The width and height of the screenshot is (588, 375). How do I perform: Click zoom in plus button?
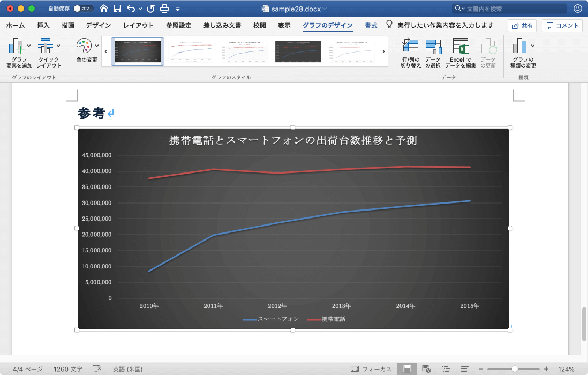[x=546, y=369]
